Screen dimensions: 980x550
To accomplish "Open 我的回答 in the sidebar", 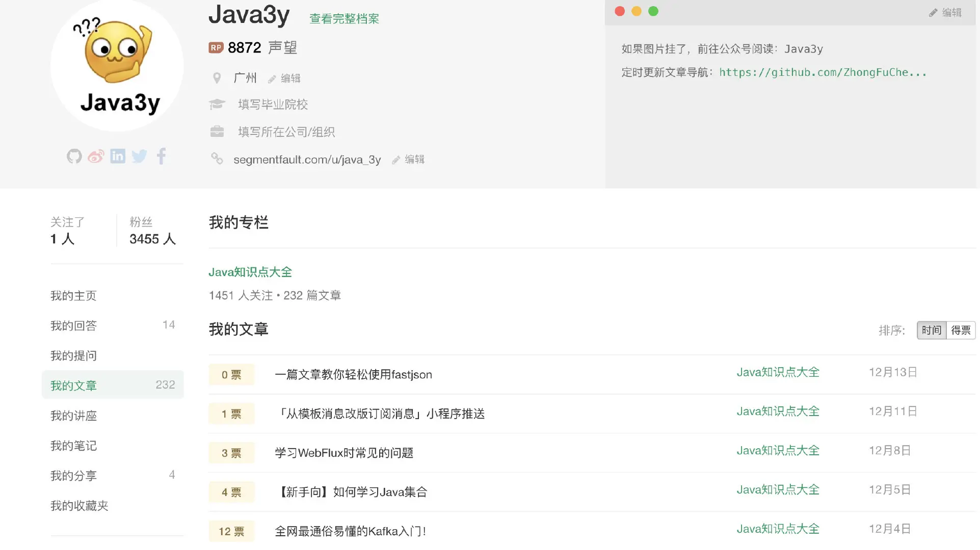I will pyautogui.click(x=74, y=325).
